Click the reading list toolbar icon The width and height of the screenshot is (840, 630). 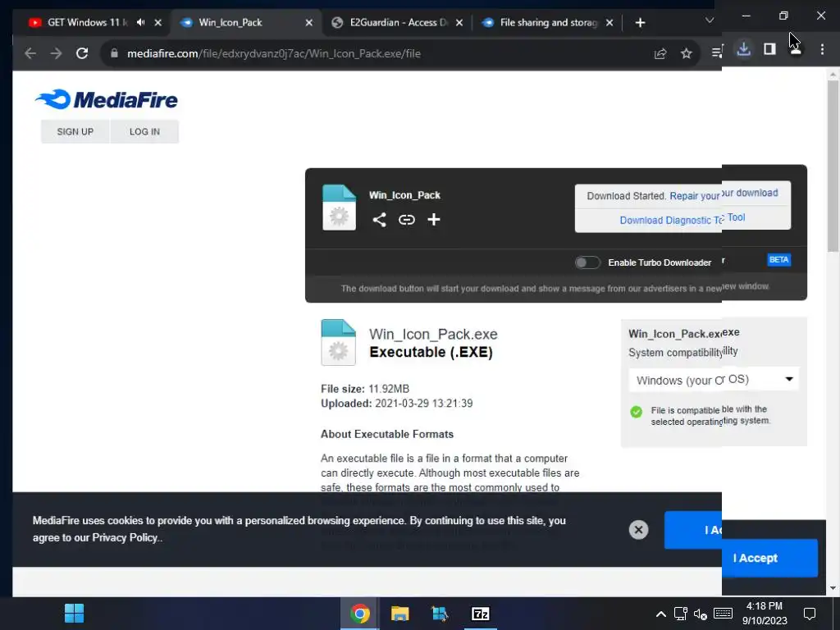(x=717, y=52)
